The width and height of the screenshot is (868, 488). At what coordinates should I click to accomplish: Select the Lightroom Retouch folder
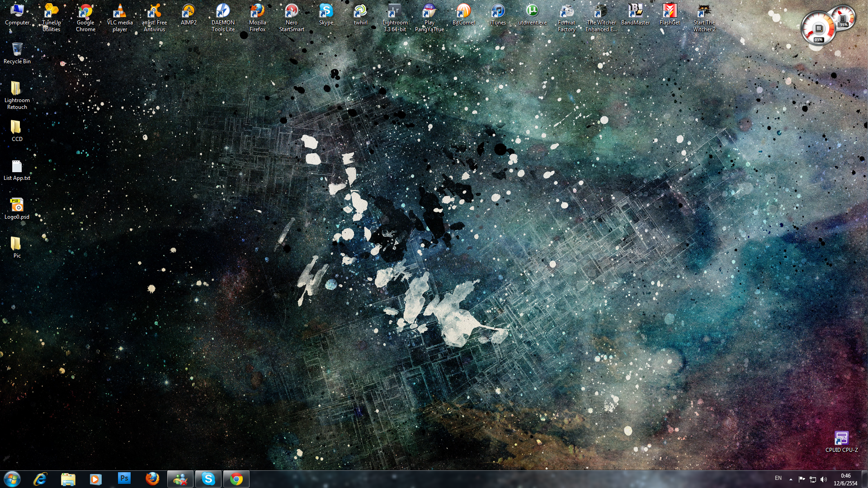(17, 95)
